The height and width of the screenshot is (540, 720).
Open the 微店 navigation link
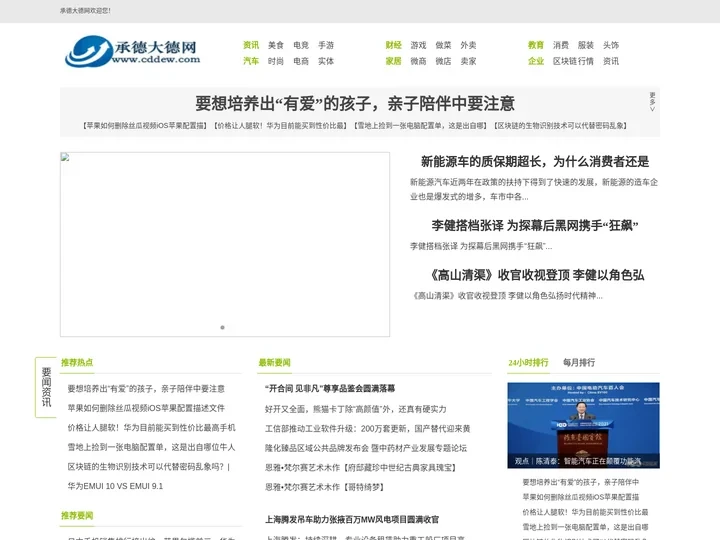click(444, 61)
